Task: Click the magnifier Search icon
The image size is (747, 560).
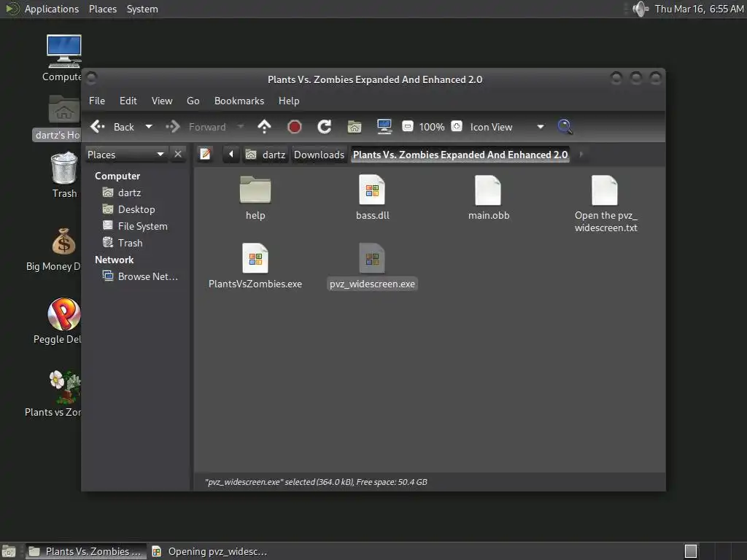Action: [565, 127]
